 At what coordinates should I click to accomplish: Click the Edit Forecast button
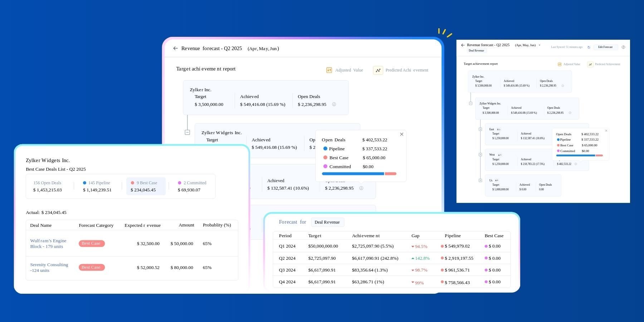[605, 47]
